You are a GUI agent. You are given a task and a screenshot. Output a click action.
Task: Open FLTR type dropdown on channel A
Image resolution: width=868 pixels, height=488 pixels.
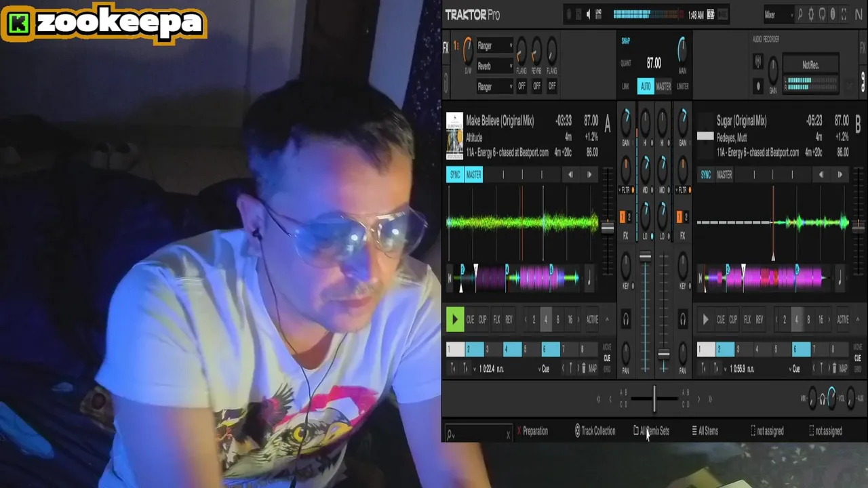(625, 190)
